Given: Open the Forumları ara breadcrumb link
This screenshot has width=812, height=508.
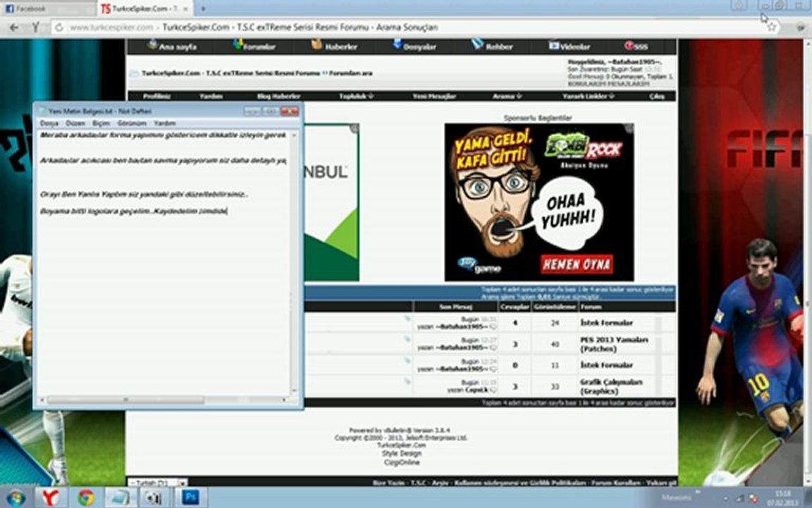Looking at the screenshot, I should coord(350,73).
